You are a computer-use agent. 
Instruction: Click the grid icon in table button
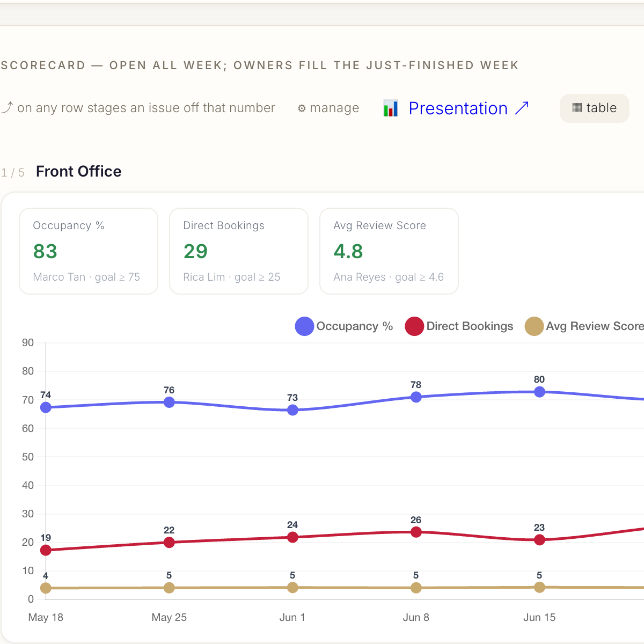point(577,108)
